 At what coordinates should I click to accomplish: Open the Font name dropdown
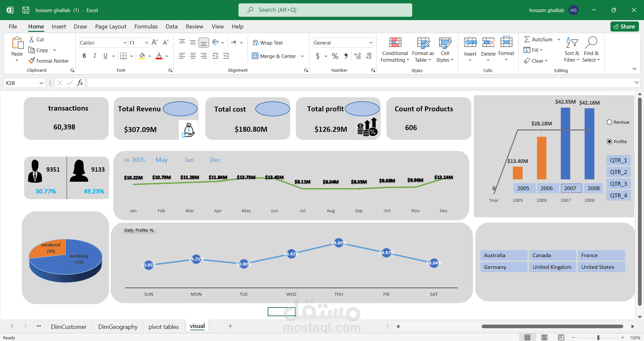point(125,43)
